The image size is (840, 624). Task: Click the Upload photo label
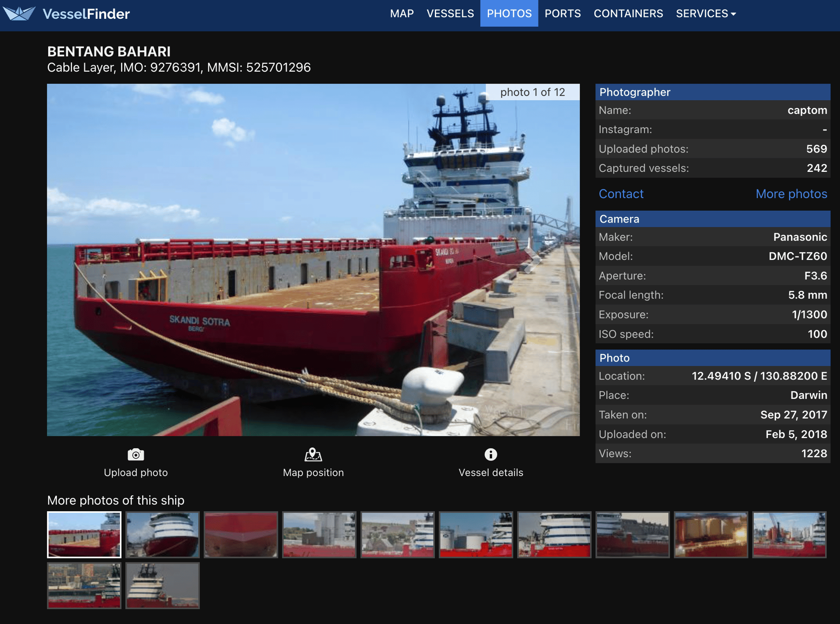136,473
